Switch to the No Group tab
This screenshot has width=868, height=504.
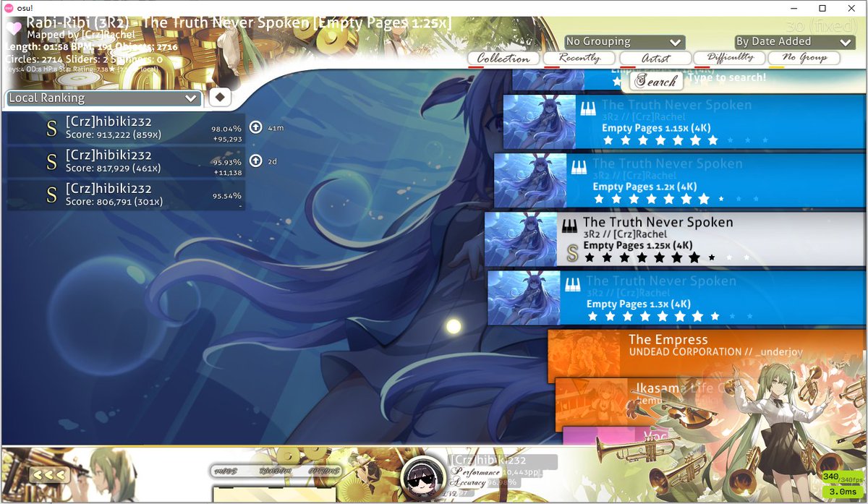804,58
